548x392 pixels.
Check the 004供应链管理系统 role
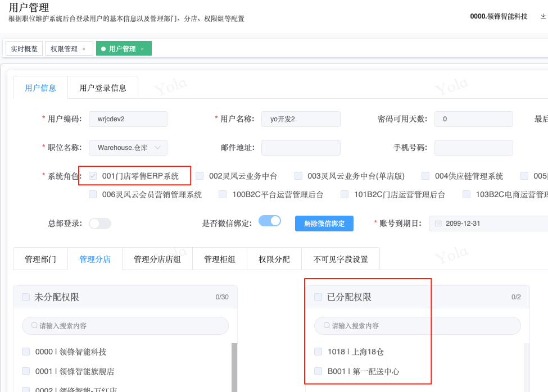(425, 176)
